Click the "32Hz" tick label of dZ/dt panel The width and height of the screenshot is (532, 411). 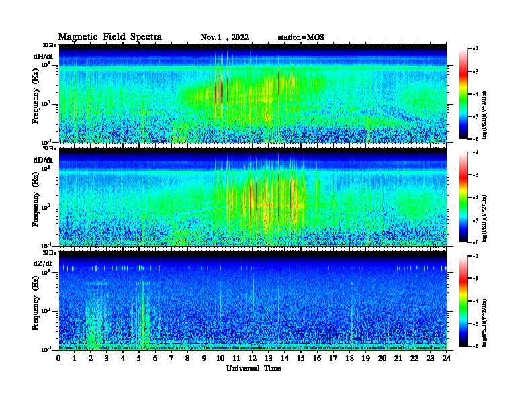(50, 253)
